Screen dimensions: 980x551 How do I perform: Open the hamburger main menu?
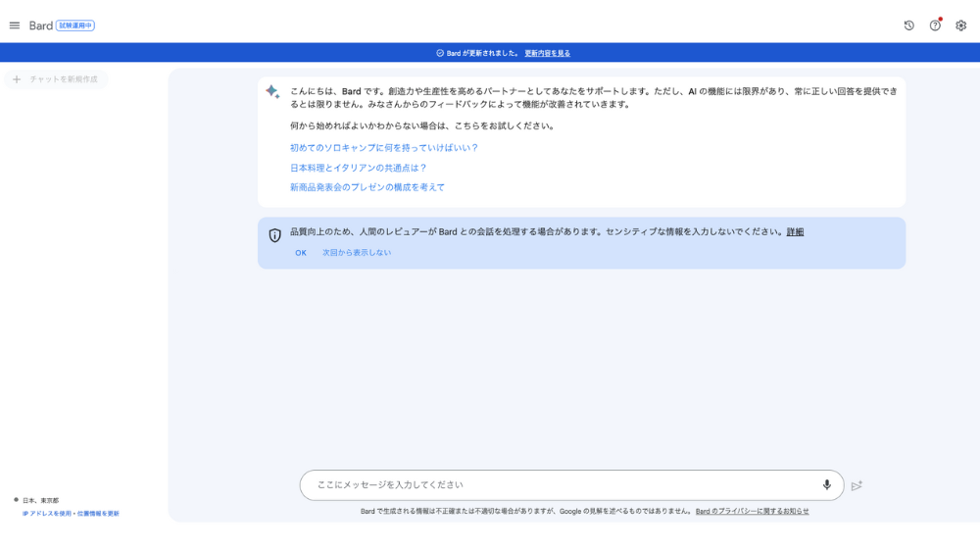click(x=15, y=25)
